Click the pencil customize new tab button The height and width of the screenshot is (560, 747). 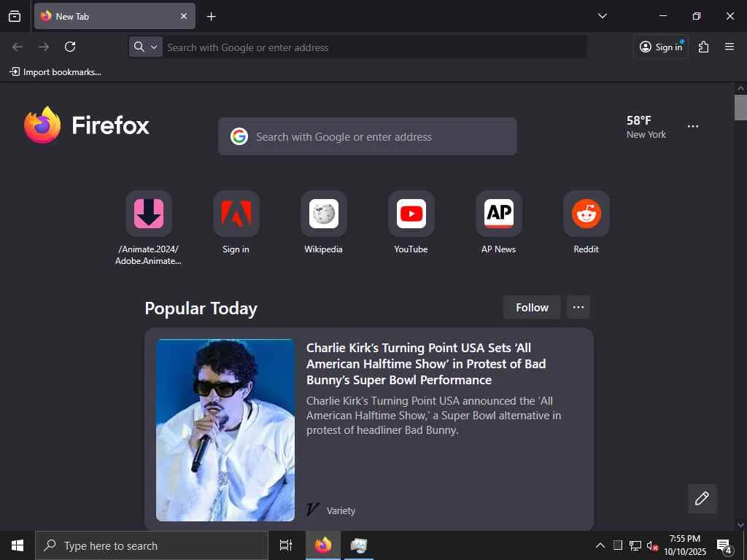click(x=703, y=499)
